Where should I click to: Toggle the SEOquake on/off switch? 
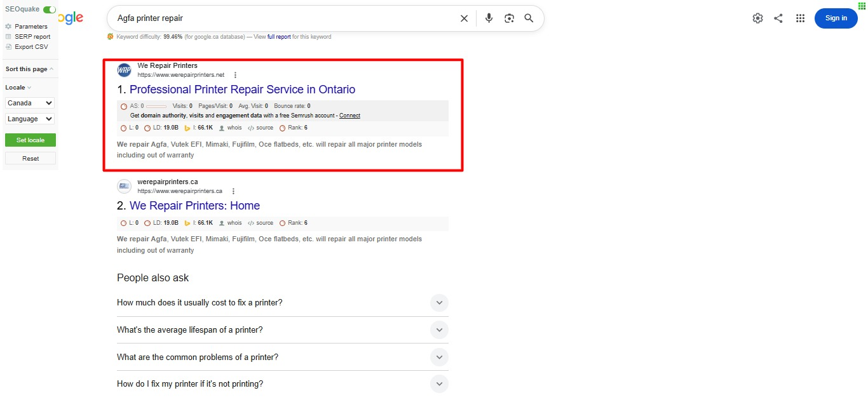[50, 10]
